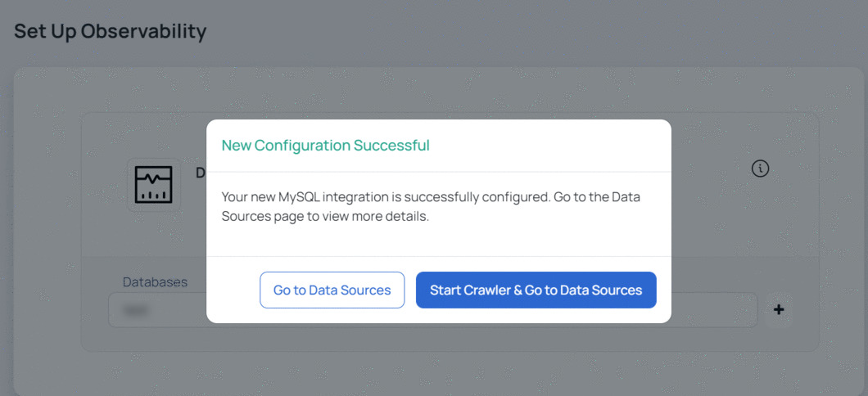Click the Go to Data Sources button
Image resolution: width=868 pixels, height=396 pixels.
(x=332, y=290)
